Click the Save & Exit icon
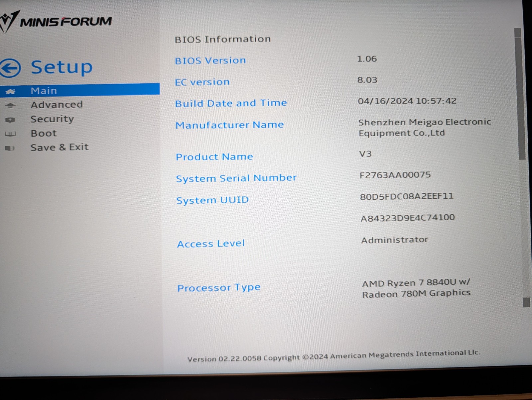 point(10,148)
